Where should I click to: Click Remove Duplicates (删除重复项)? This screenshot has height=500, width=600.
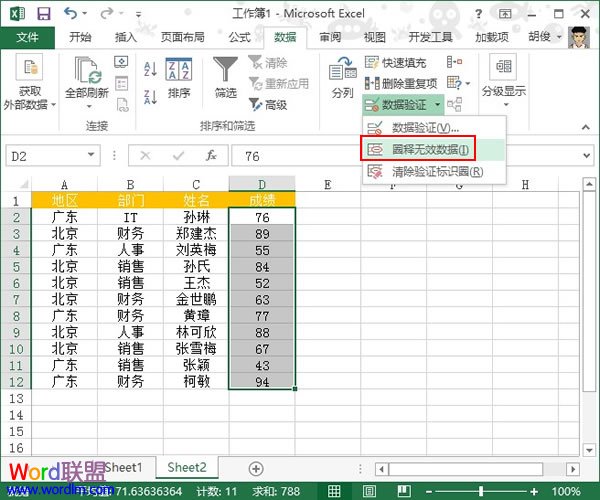pyautogui.click(x=401, y=83)
